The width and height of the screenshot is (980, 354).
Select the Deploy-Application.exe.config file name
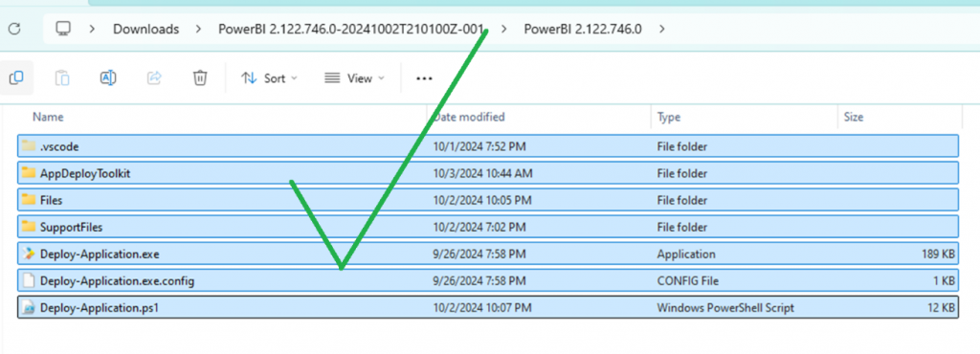117,281
